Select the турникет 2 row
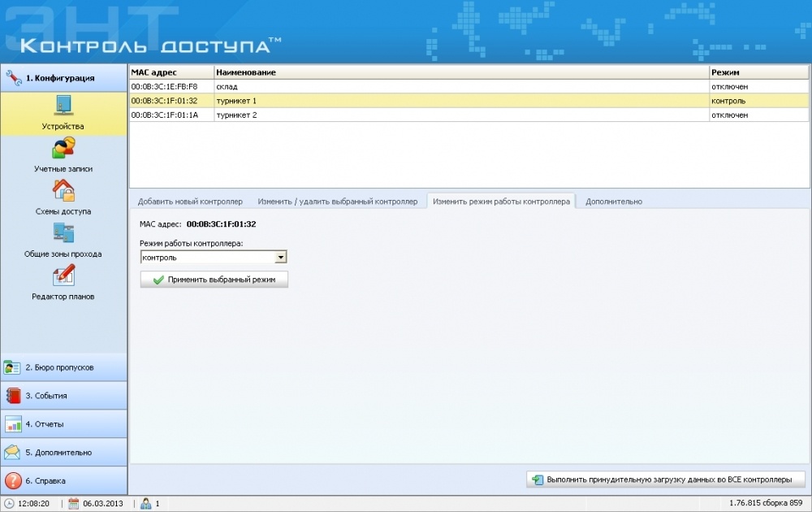This screenshot has height=512, width=812. point(469,115)
